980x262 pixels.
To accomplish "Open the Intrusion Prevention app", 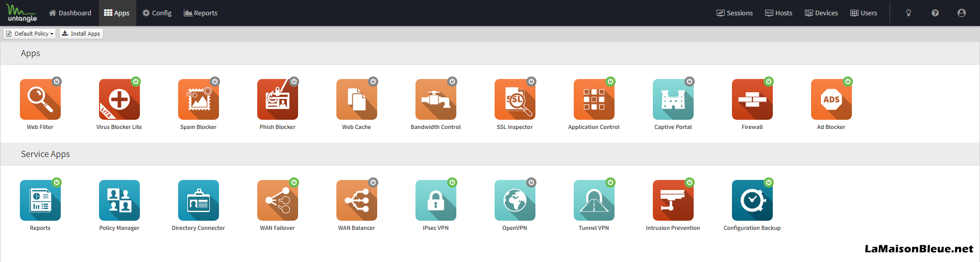I will tap(673, 200).
